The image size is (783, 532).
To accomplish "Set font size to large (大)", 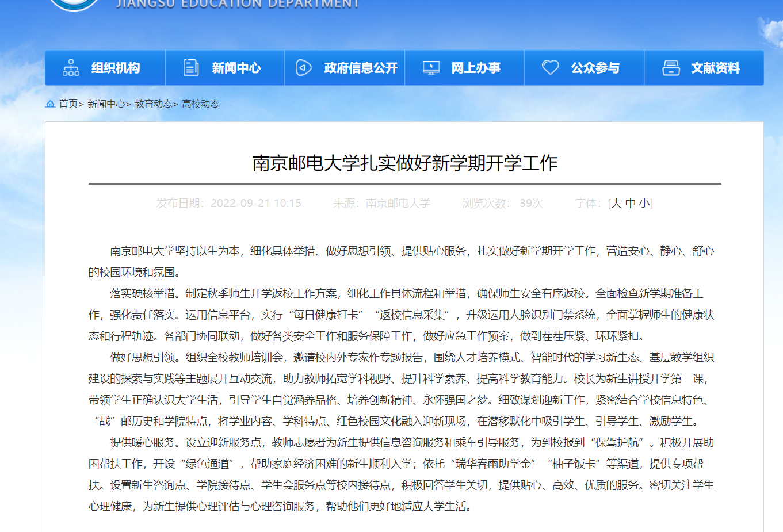I will pos(616,203).
